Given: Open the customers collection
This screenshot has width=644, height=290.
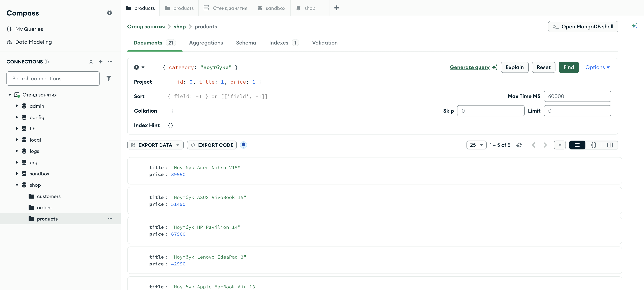Looking at the screenshot, I should [49, 196].
